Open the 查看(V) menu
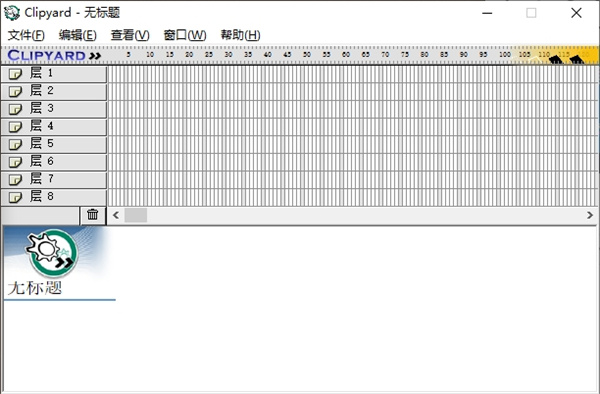This screenshot has height=394, width=600. tap(130, 35)
